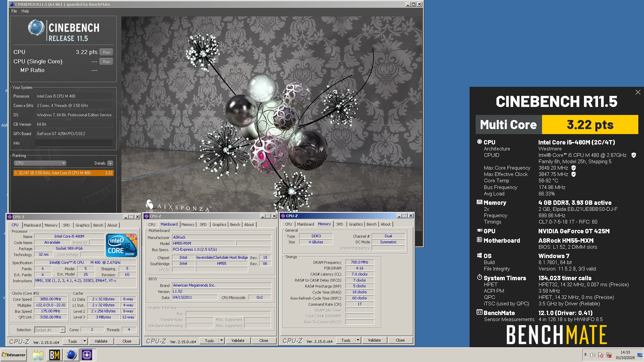Image resolution: width=644 pixels, height=362 pixels.
Task: Open the Ranking CPU dropdown in Cinebench
Action: (x=40, y=163)
